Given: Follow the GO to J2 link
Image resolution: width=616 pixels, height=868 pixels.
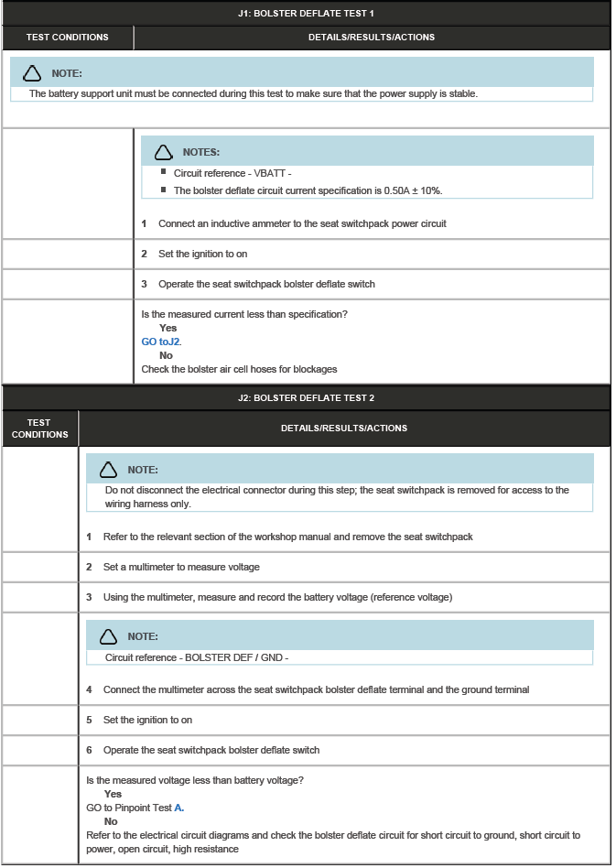Looking at the screenshot, I should (161, 342).
